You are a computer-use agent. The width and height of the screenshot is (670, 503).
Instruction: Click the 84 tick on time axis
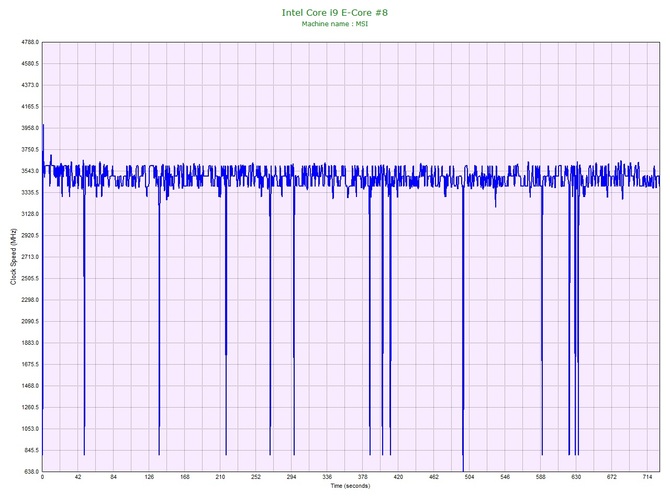(113, 477)
